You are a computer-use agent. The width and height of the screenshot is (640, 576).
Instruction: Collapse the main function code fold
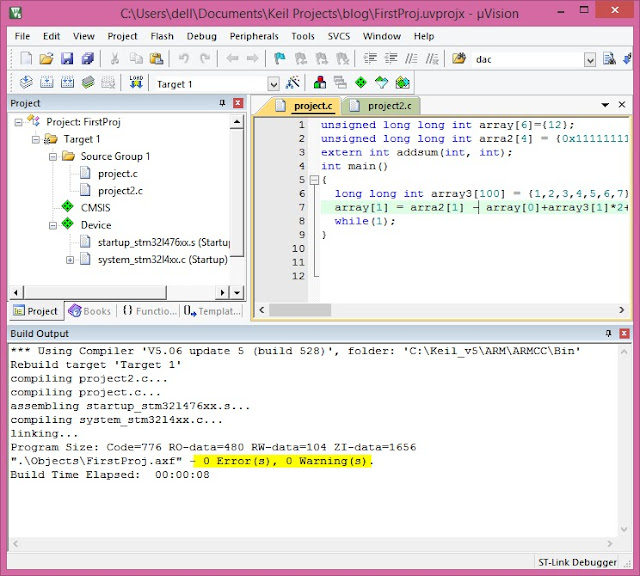tap(314, 180)
